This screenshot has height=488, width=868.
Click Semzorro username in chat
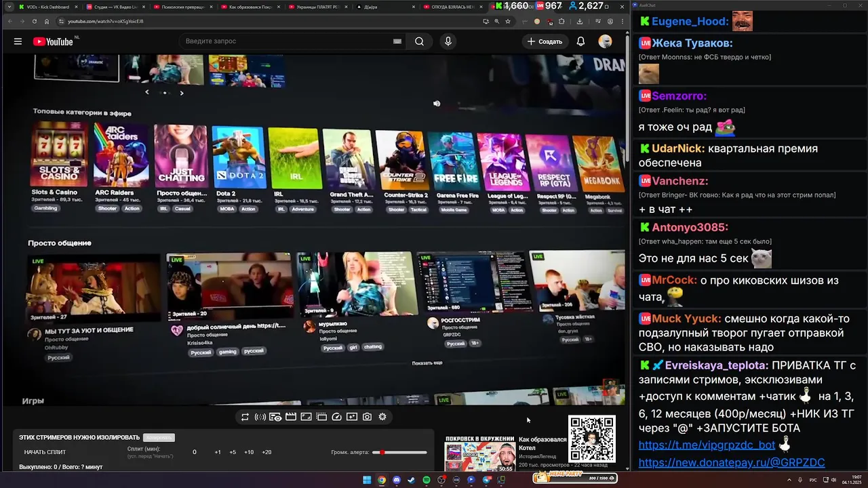coord(679,96)
